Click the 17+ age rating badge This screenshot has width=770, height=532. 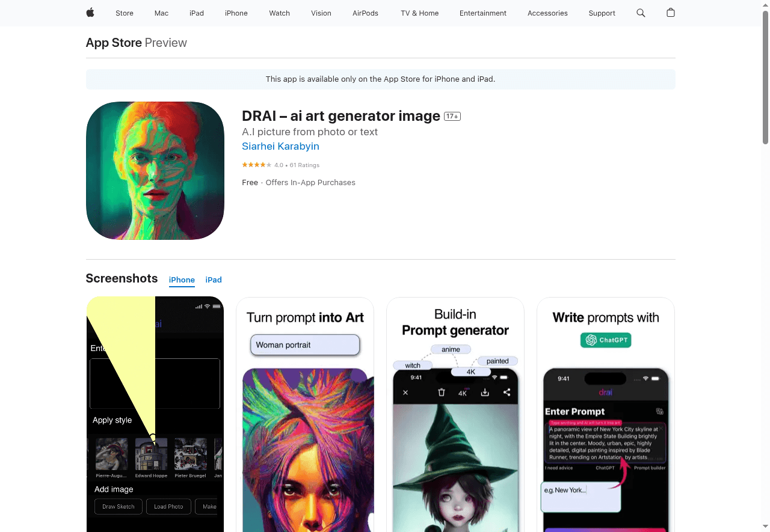(x=452, y=116)
